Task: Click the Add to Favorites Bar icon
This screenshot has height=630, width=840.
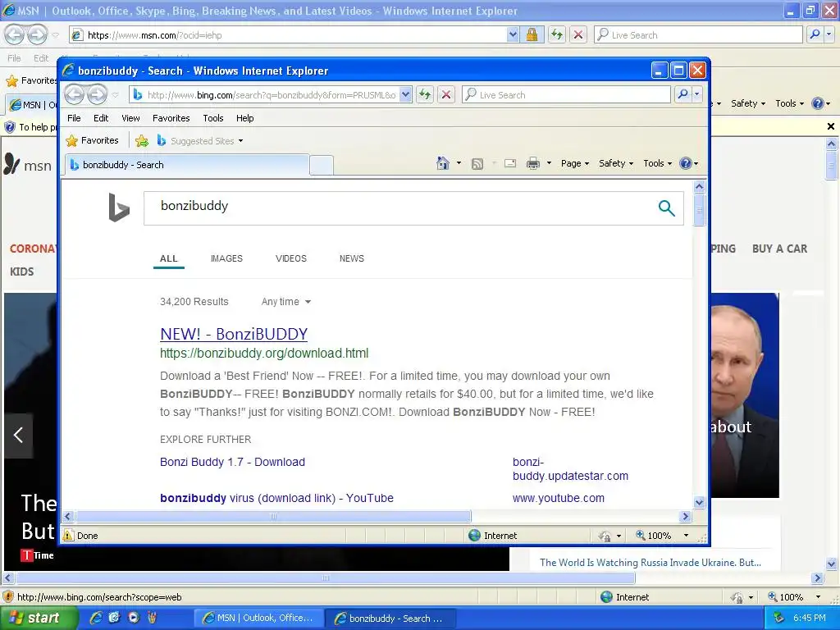Action: pyautogui.click(x=142, y=141)
